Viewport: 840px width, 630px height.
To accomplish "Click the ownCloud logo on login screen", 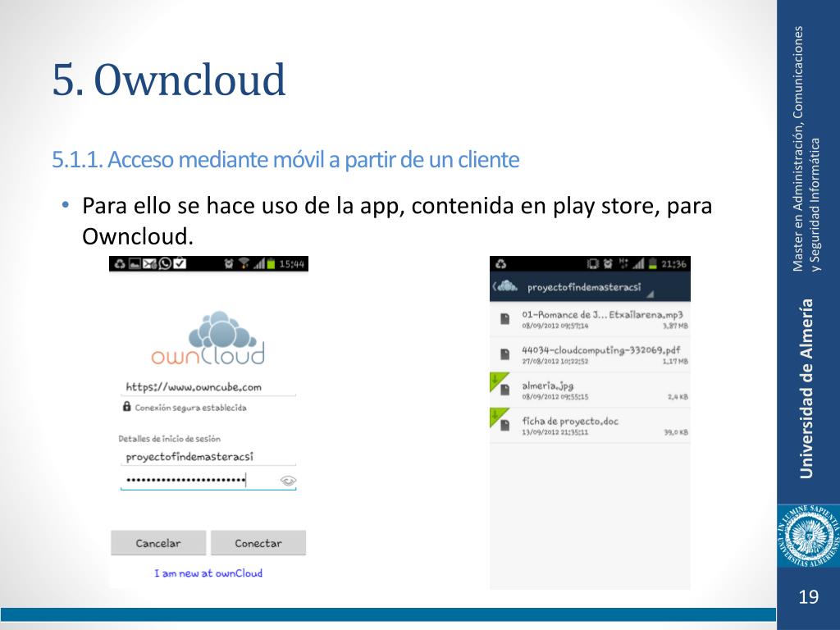I will (x=208, y=338).
